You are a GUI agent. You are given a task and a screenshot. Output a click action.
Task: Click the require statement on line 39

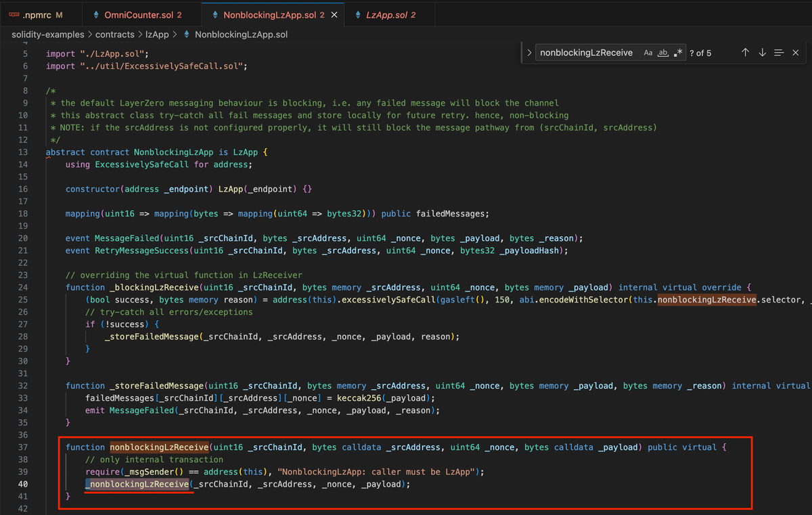click(x=285, y=472)
